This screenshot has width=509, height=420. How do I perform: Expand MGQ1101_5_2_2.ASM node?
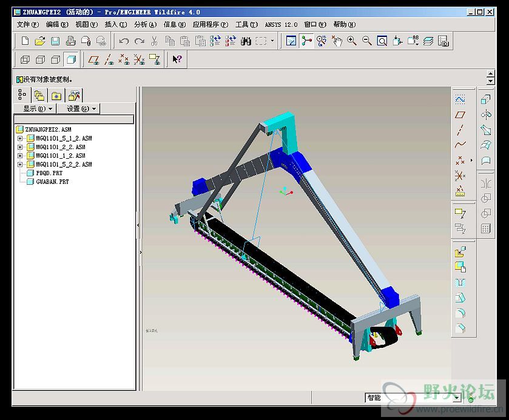coord(20,165)
